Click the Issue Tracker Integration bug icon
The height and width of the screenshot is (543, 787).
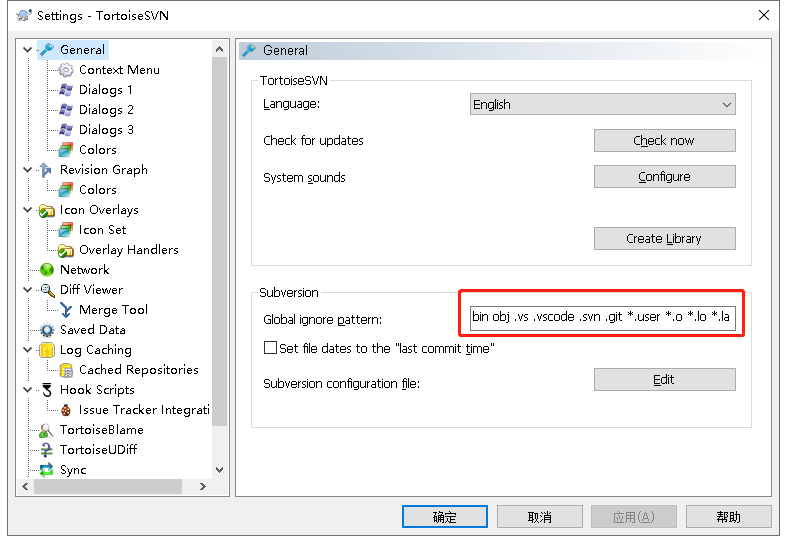point(66,410)
